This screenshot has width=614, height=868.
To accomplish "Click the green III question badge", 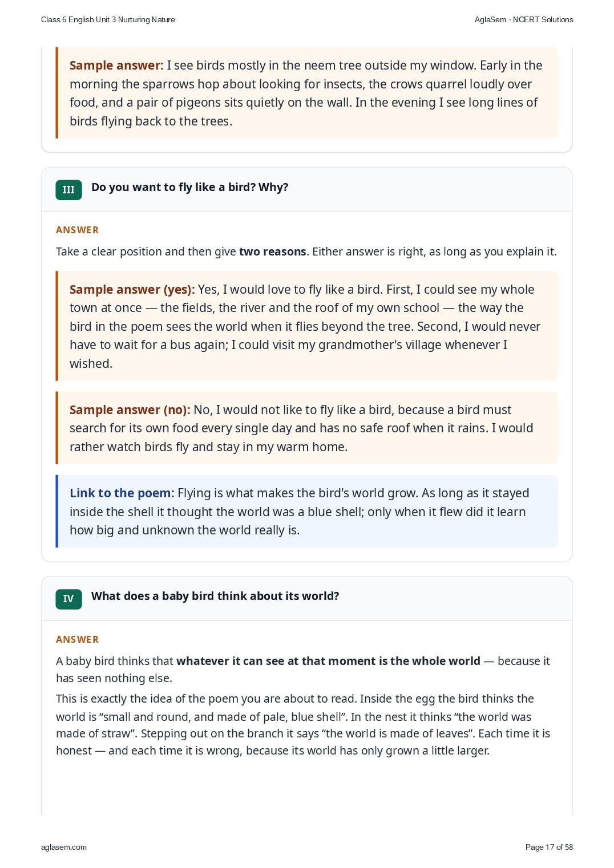I will pos(68,190).
